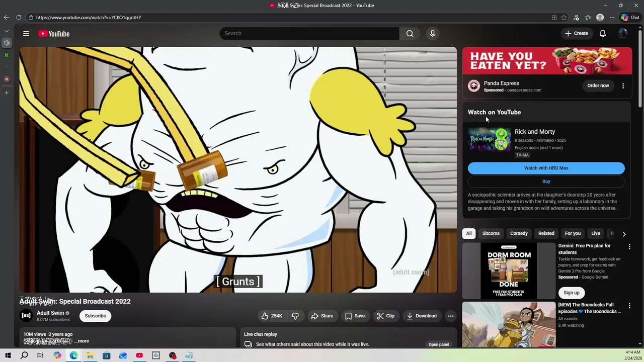The image size is (644, 362).
Task: Open browser split screen icon
Action: tap(554, 18)
